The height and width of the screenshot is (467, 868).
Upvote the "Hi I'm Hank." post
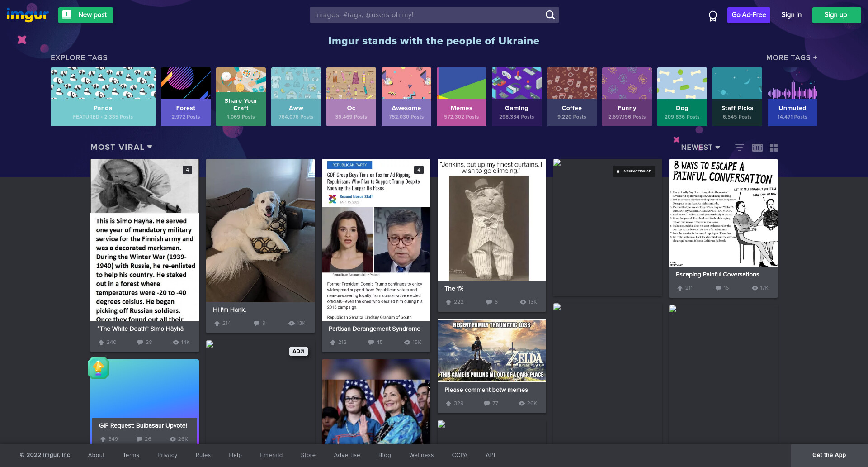pyautogui.click(x=217, y=324)
